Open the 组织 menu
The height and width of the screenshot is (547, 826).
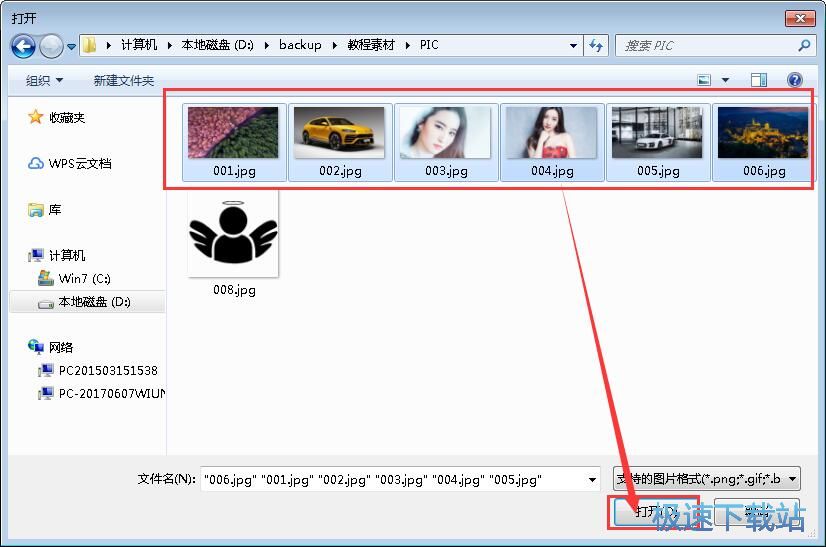pyautogui.click(x=44, y=81)
